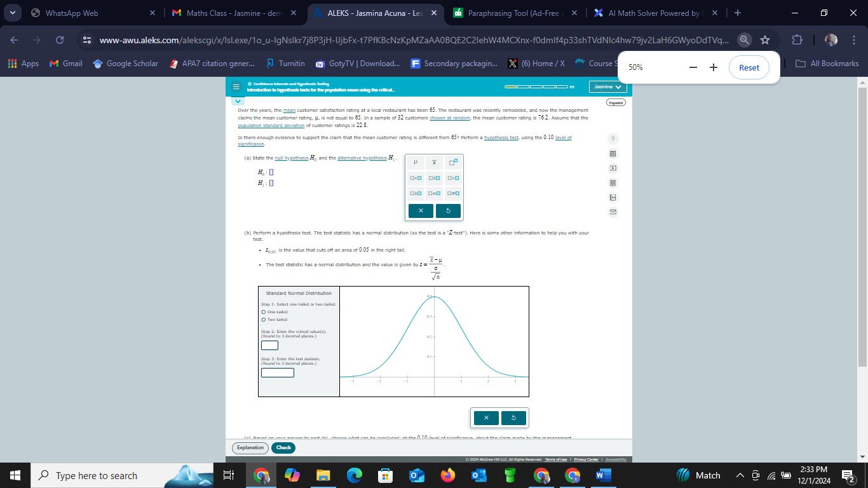Insert the exponent template from keypad
The width and height of the screenshot is (868, 488).
(x=453, y=163)
